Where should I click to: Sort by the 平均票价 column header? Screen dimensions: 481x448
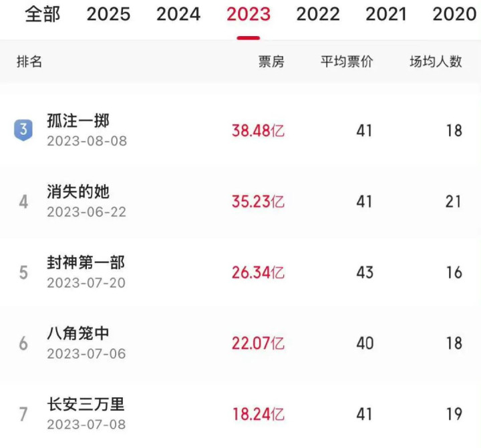[x=347, y=61]
